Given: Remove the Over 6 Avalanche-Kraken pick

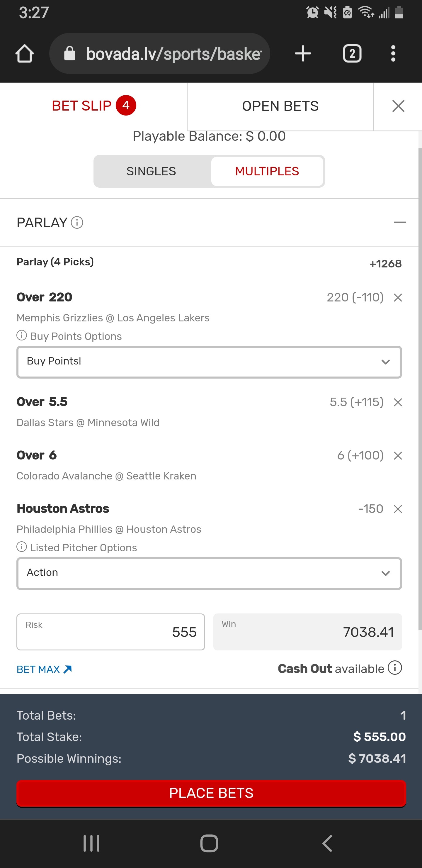Looking at the screenshot, I should click(398, 456).
